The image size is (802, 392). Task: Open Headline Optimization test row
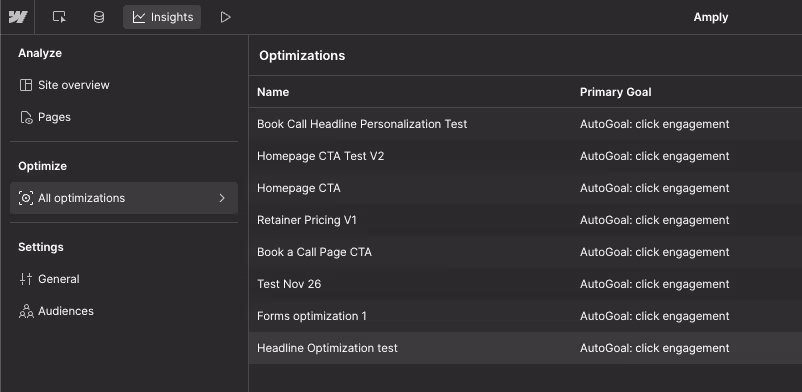(x=525, y=348)
